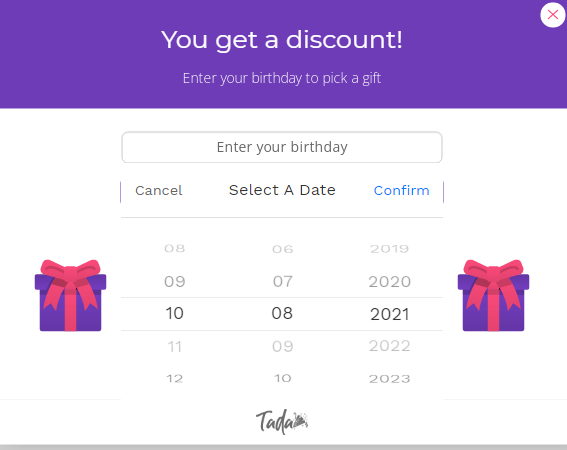Screen dimensions: 567x450
Task: Click the Enter your birthday field
Action: click(282, 147)
